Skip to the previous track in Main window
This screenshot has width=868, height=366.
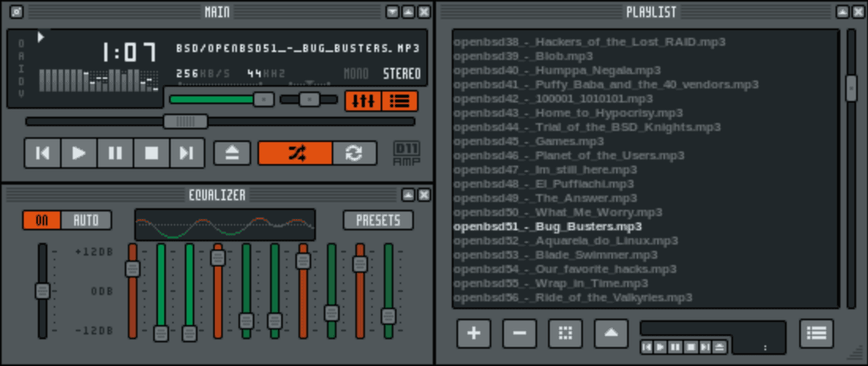click(x=43, y=153)
